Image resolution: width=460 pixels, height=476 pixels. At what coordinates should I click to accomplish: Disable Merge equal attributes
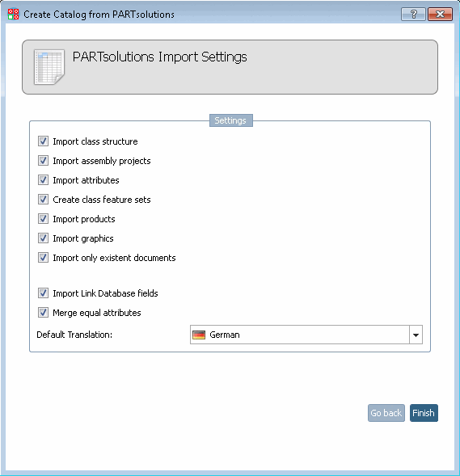click(x=43, y=313)
